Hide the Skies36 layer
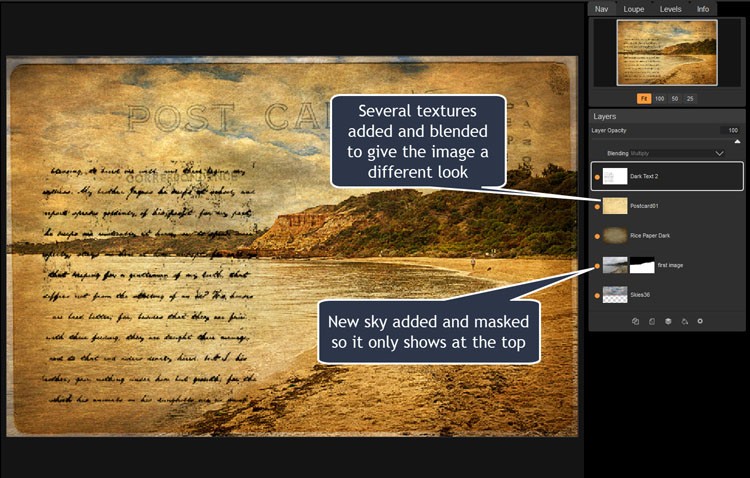Screen dimensions: 750x478 click(597, 295)
